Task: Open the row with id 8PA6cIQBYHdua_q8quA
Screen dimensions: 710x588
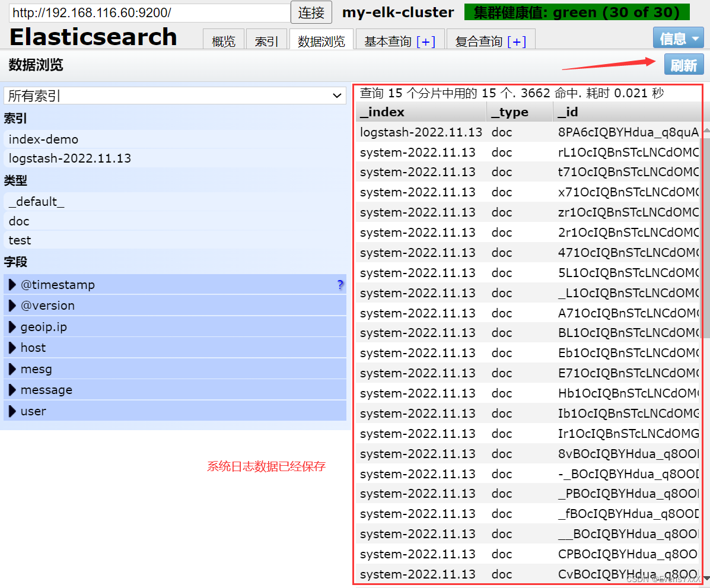Action: 527,132
